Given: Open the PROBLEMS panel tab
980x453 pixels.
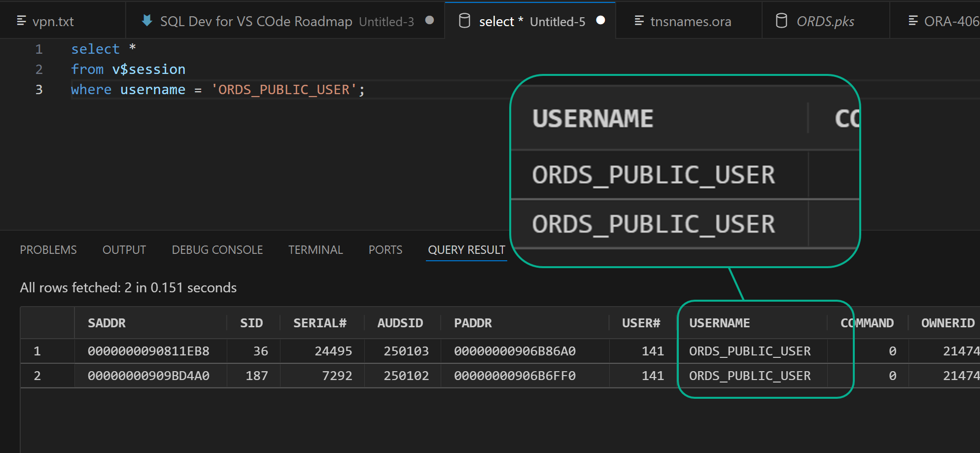Looking at the screenshot, I should [x=48, y=250].
